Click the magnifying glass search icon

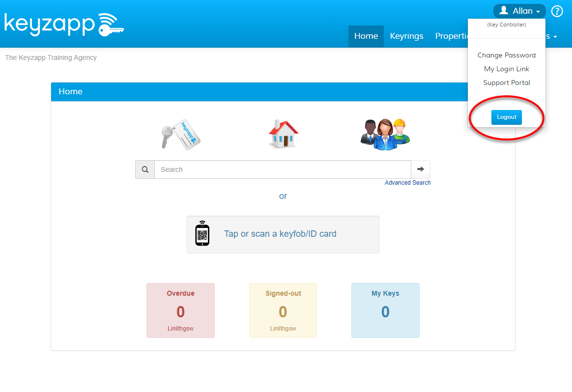click(x=145, y=169)
